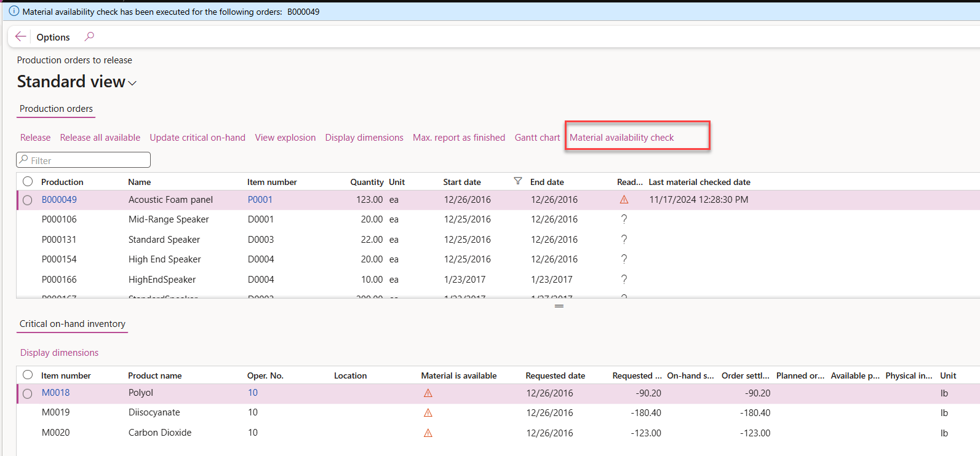Select the B000049 row radio button

click(x=28, y=200)
